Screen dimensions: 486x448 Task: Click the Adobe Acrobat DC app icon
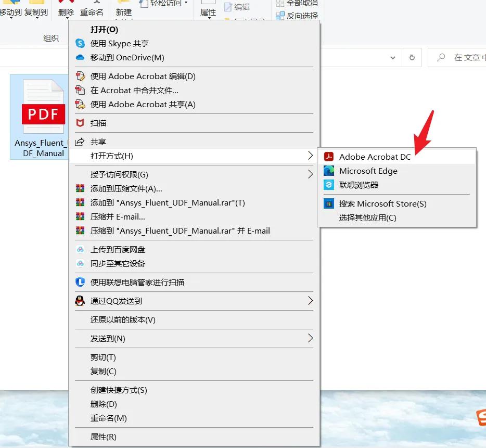(329, 157)
